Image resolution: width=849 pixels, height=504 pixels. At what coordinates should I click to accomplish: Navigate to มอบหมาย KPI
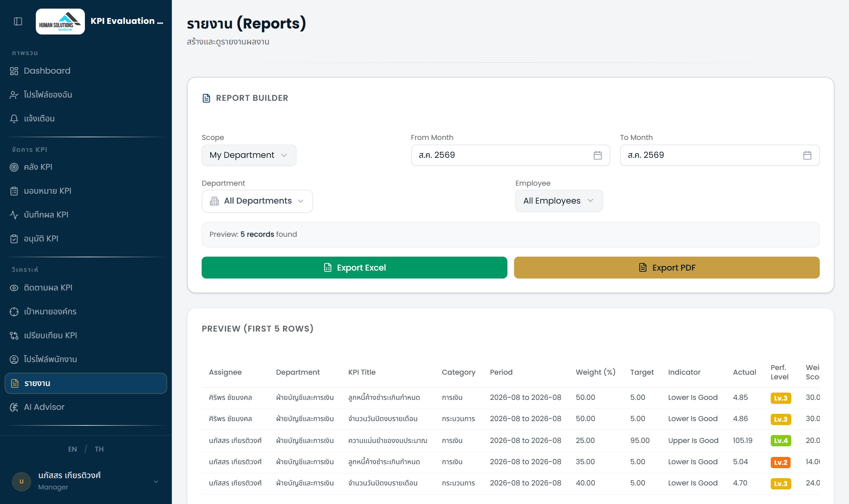pyautogui.click(x=86, y=191)
